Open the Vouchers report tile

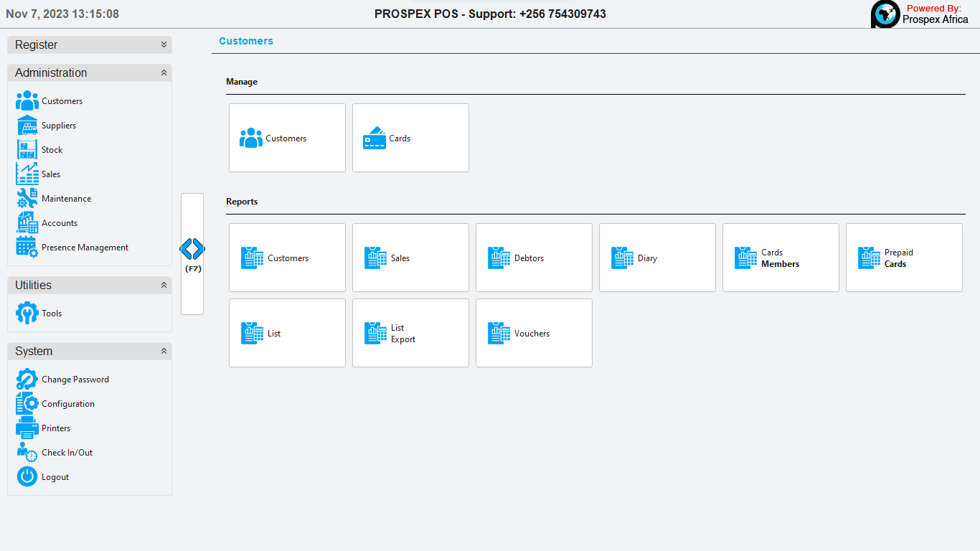click(x=534, y=333)
